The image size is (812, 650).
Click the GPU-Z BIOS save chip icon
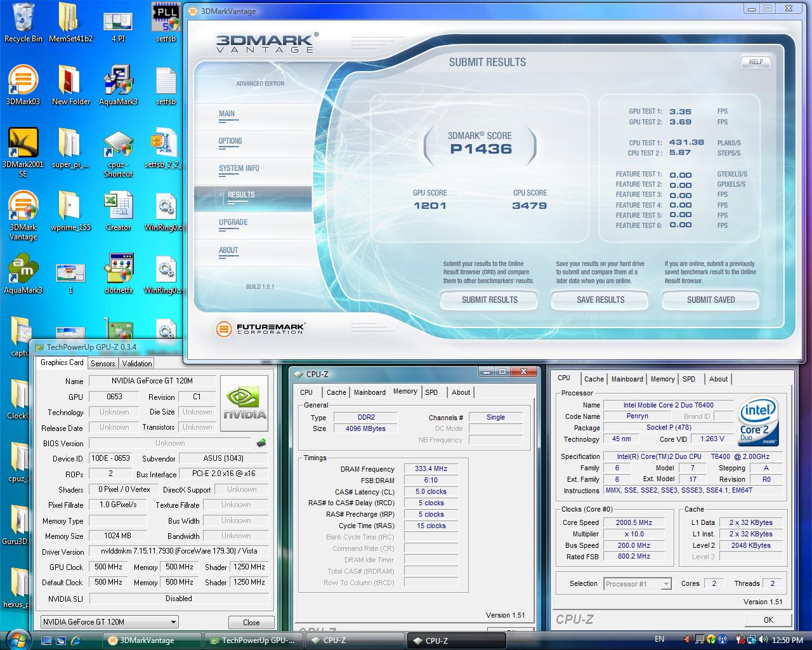click(261, 442)
